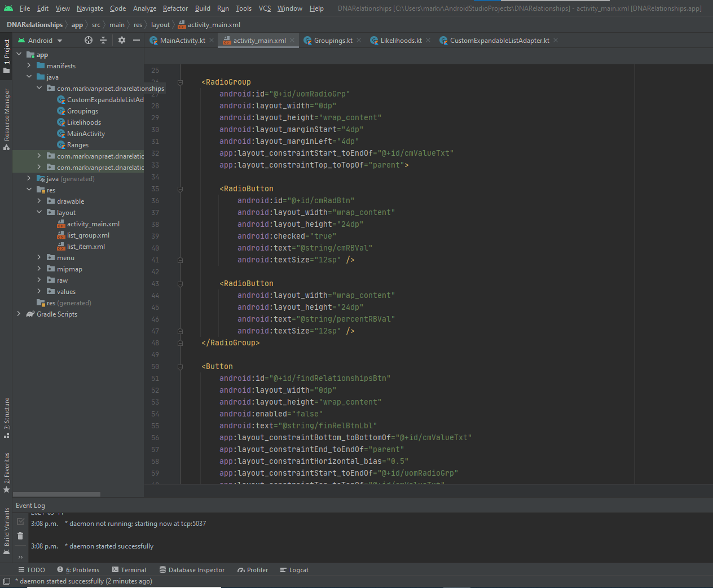This screenshot has height=588, width=713.
Task: Open the Terminal tool window
Action: (x=129, y=570)
